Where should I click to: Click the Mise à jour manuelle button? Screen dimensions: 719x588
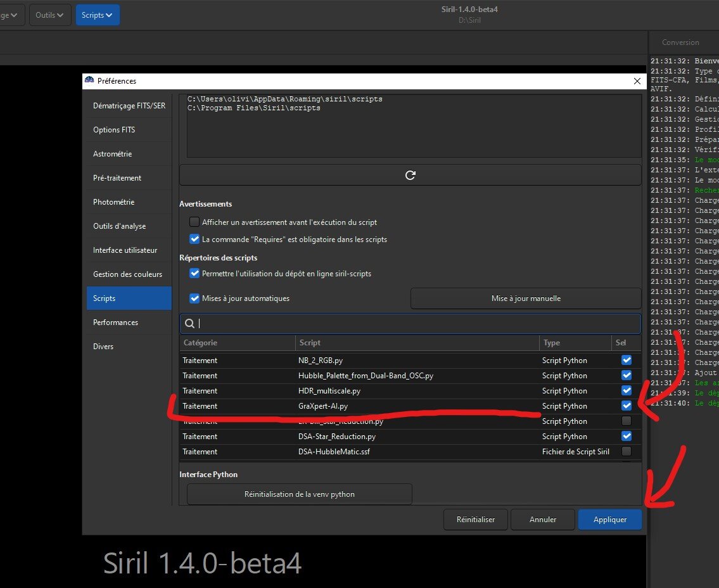pyautogui.click(x=526, y=298)
